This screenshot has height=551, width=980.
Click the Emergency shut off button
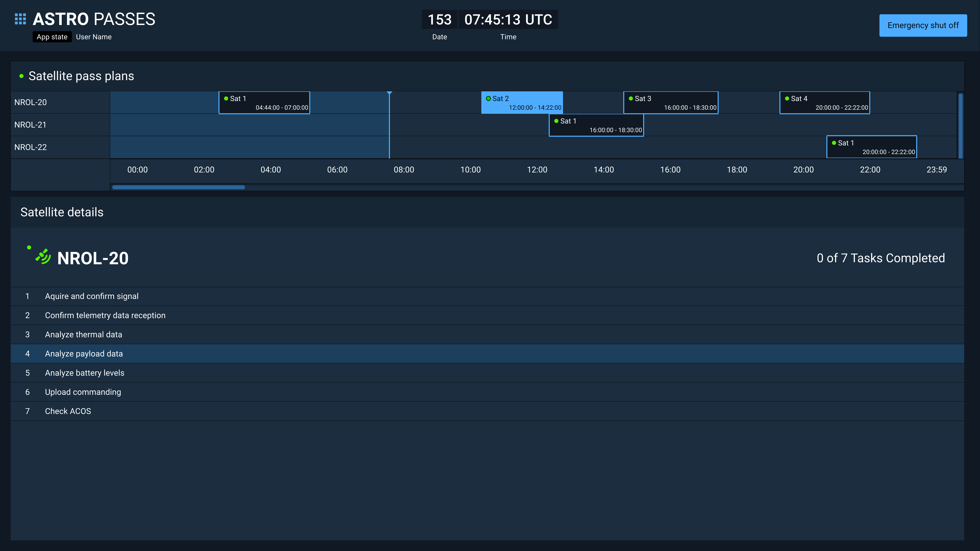point(923,26)
